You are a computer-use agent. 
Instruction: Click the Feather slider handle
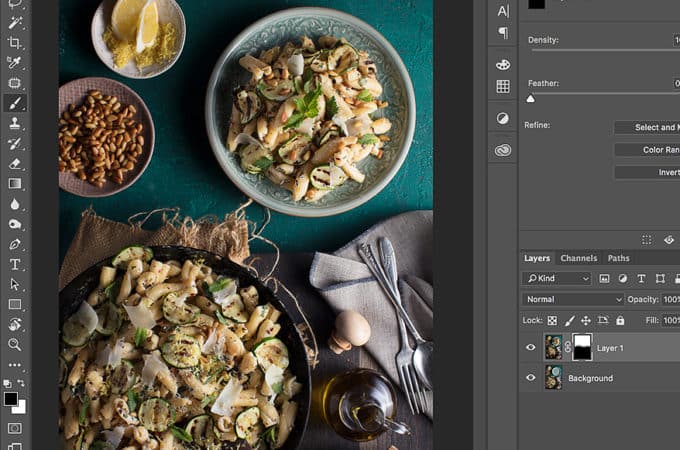tap(530, 99)
